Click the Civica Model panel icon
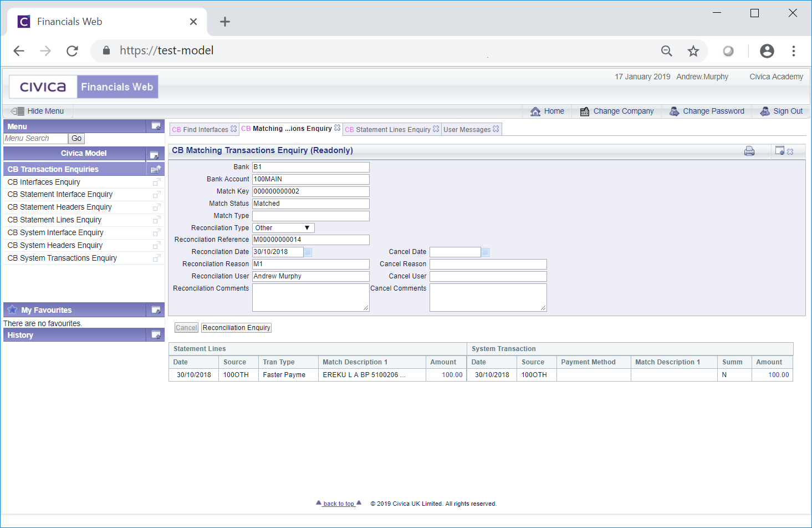 click(155, 155)
